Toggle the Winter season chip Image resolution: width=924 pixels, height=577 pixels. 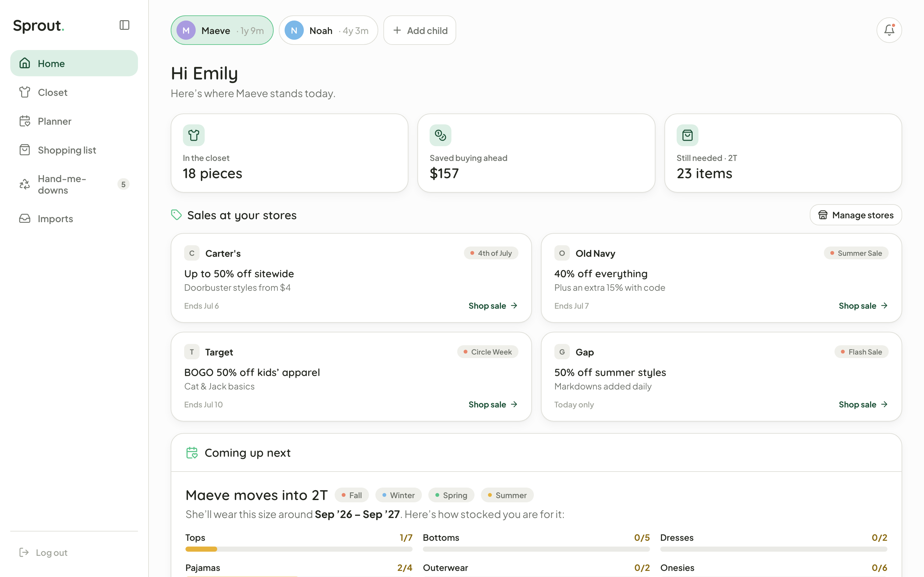(x=398, y=495)
